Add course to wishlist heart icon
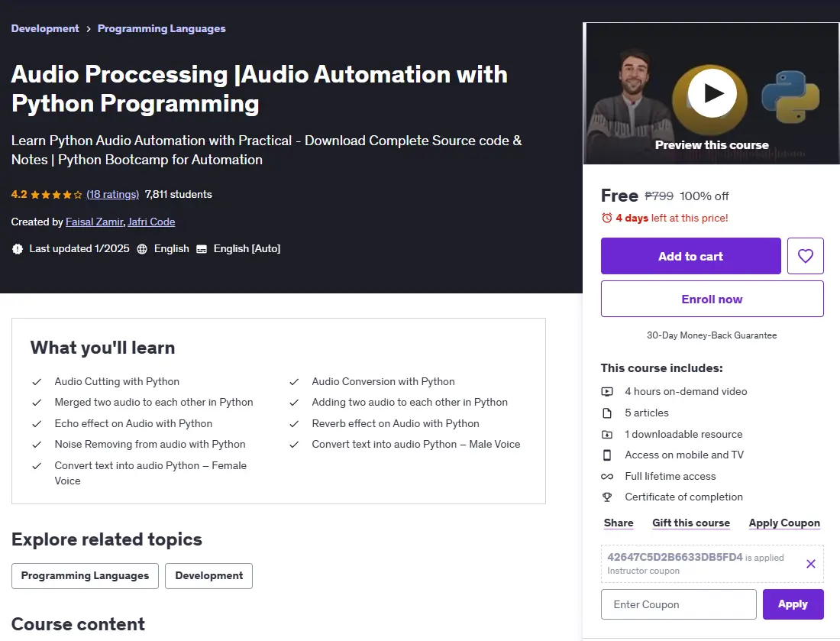Image resolution: width=840 pixels, height=641 pixels. click(805, 256)
